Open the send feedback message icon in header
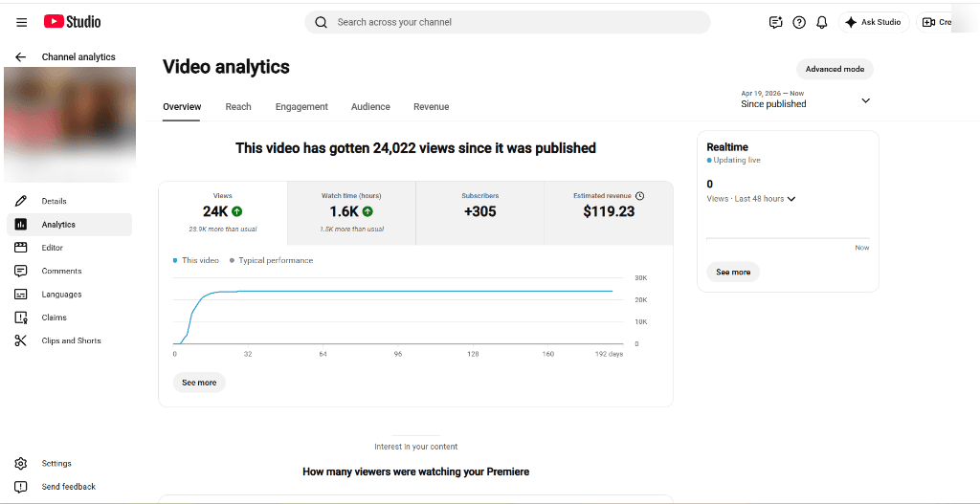The height and width of the screenshot is (504, 980). pyautogui.click(x=775, y=23)
